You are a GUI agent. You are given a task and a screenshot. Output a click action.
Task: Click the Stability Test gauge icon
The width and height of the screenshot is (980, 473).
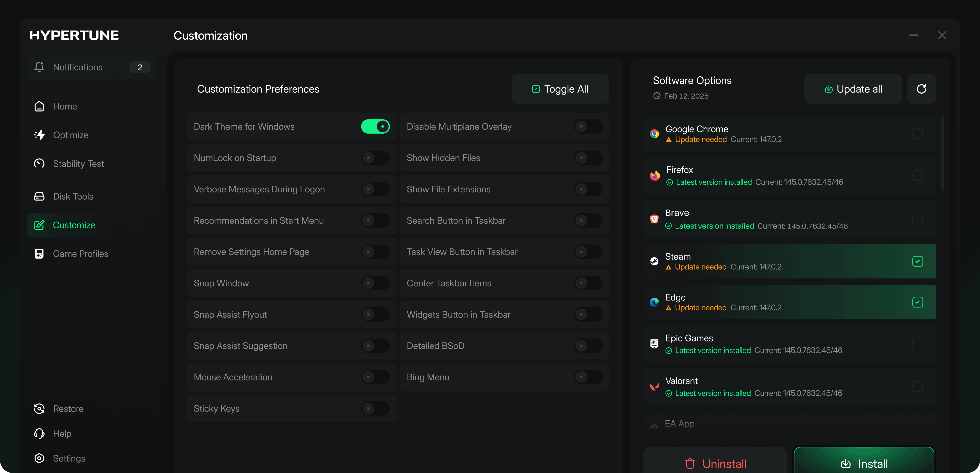[39, 164]
